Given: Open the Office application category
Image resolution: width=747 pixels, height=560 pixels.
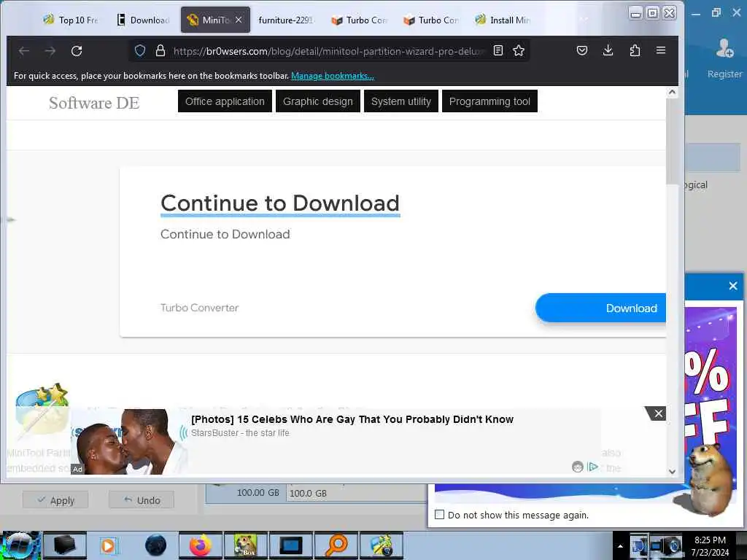Looking at the screenshot, I should click(x=225, y=101).
